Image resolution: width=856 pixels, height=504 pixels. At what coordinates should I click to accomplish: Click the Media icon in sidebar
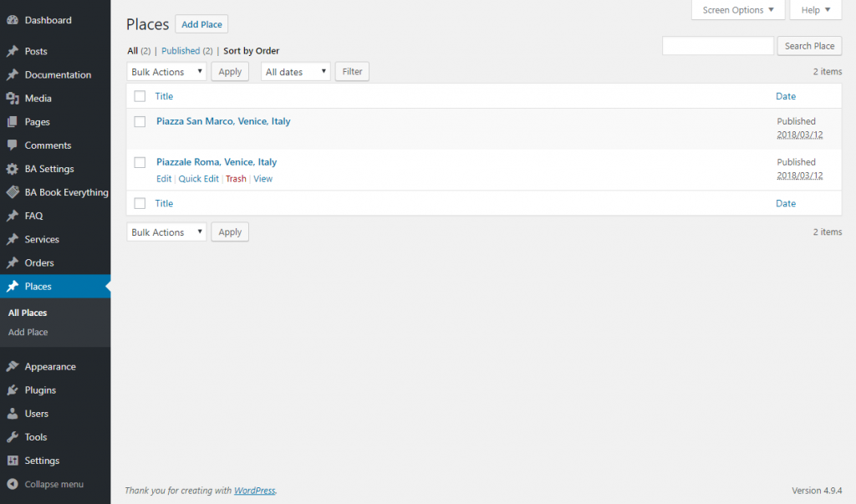(13, 99)
